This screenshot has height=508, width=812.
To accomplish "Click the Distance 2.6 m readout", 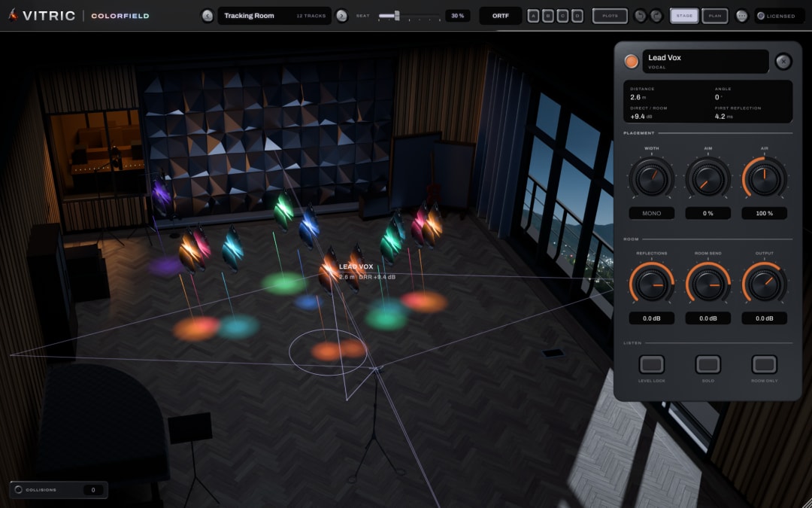I will (x=638, y=97).
